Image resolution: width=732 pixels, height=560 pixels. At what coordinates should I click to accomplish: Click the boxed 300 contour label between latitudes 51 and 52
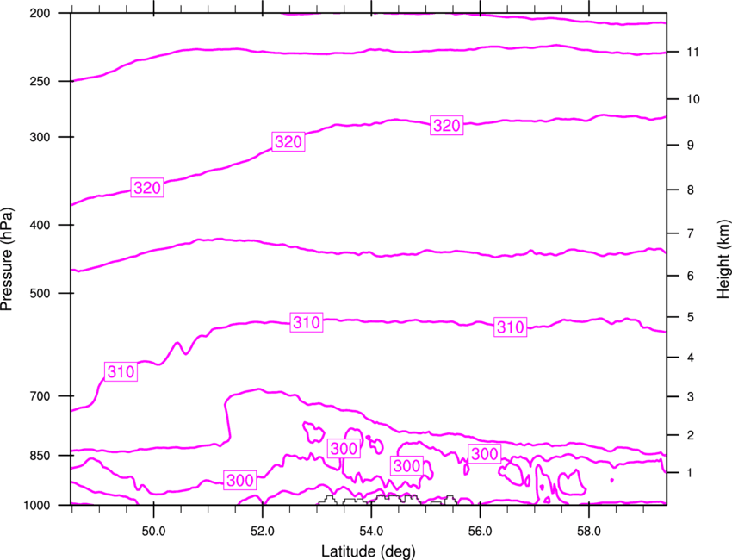click(240, 480)
